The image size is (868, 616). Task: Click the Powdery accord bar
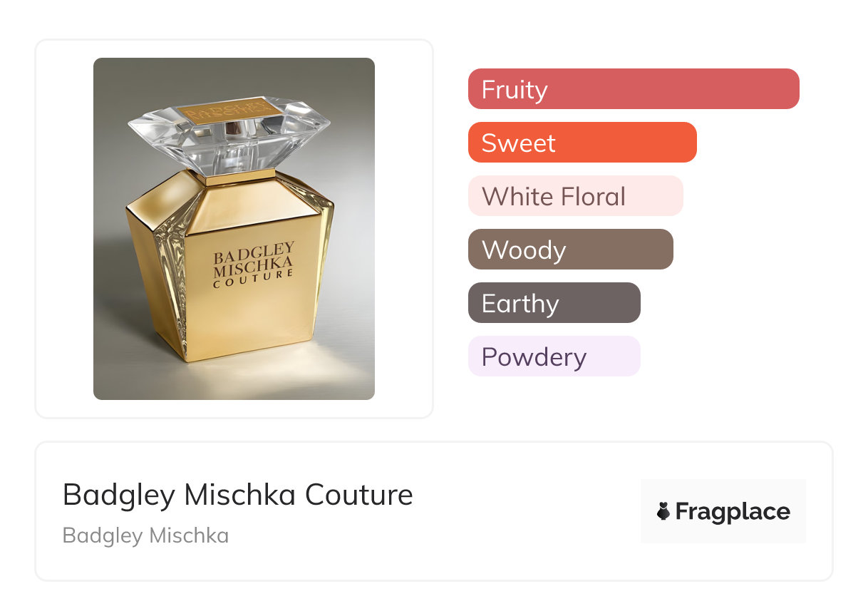coord(554,356)
